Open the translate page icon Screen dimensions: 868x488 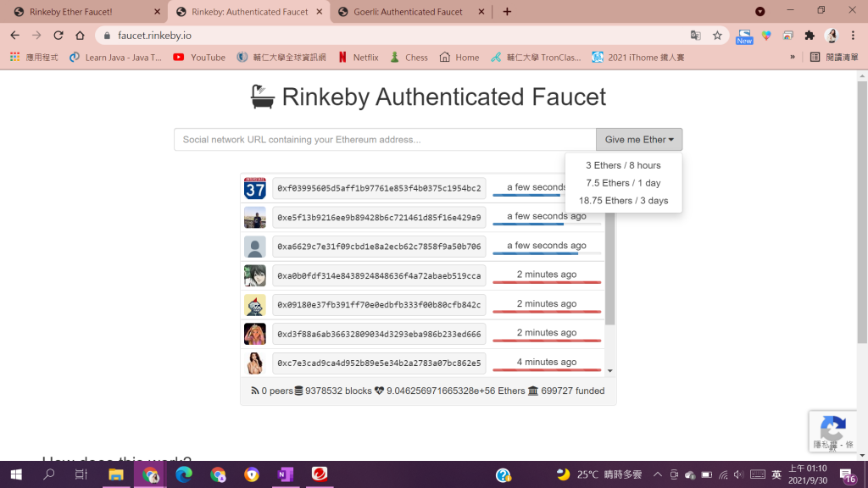point(696,36)
